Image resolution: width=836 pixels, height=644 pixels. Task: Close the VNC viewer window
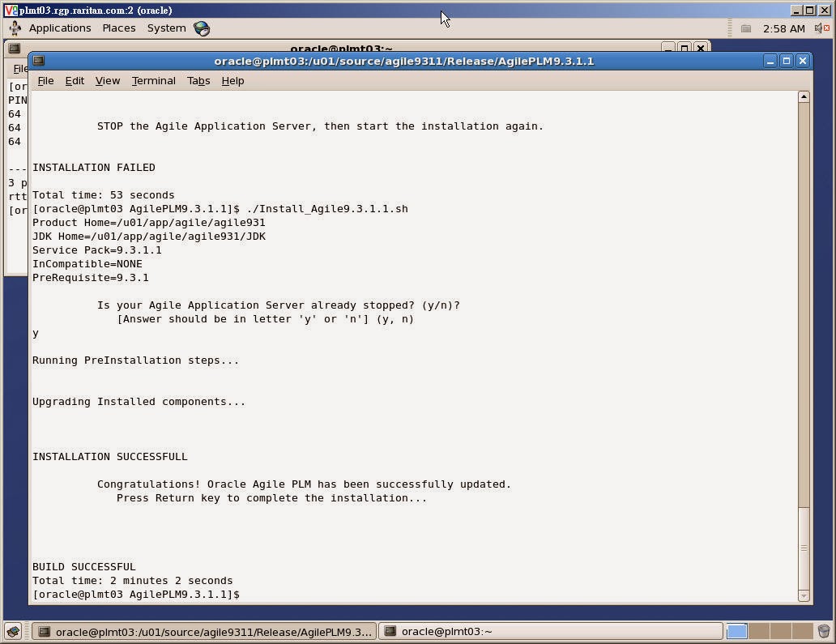tap(824, 11)
